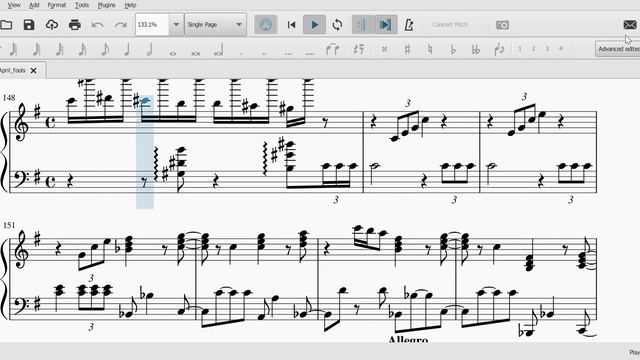This screenshot has height=360, width=640.
Task: Click the 133.1% zoom input field
Action: tap(152, 25)
